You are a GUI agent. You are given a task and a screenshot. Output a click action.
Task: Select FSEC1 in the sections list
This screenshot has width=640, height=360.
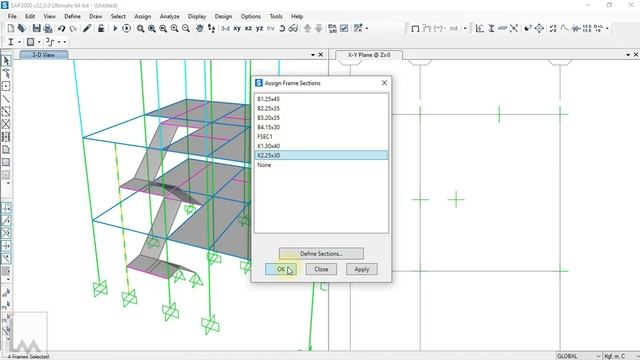[321, 136]
